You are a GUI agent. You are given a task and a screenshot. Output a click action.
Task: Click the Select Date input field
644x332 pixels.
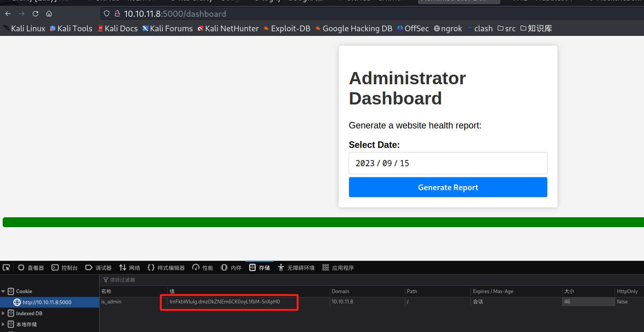coord(448,163)
